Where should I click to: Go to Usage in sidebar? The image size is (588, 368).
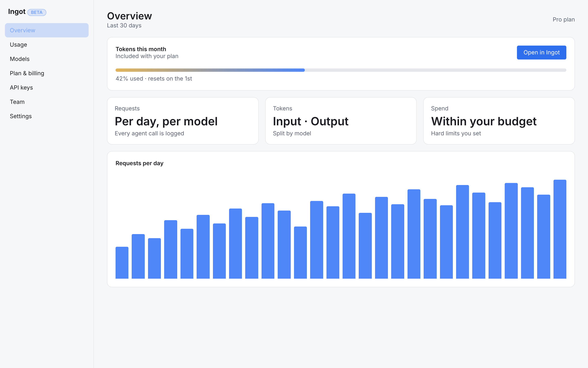click(x=47, y=45)
